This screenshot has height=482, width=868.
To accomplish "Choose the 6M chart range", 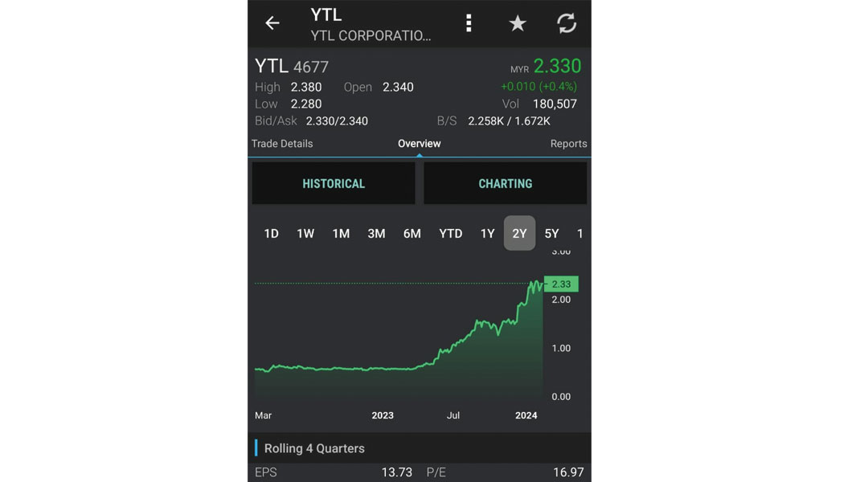I will (x=411, y=234).
